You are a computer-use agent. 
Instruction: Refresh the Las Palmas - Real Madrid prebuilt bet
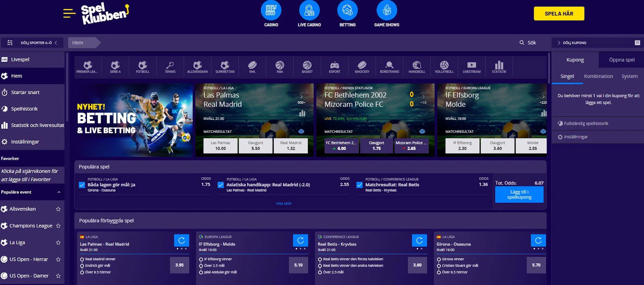[182, 240]
